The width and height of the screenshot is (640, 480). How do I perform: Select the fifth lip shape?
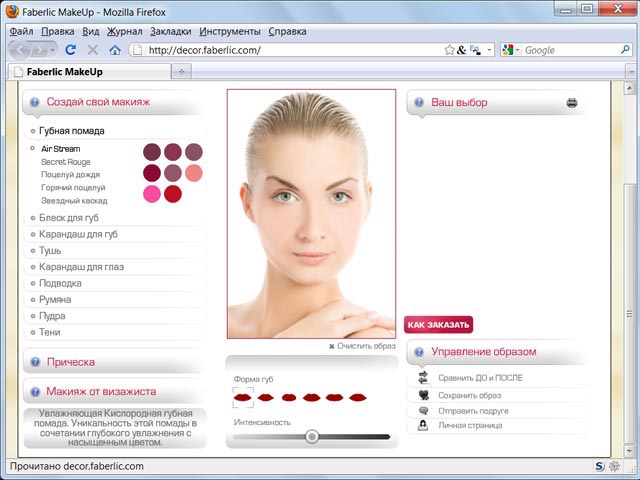click(x=335, y=397)
